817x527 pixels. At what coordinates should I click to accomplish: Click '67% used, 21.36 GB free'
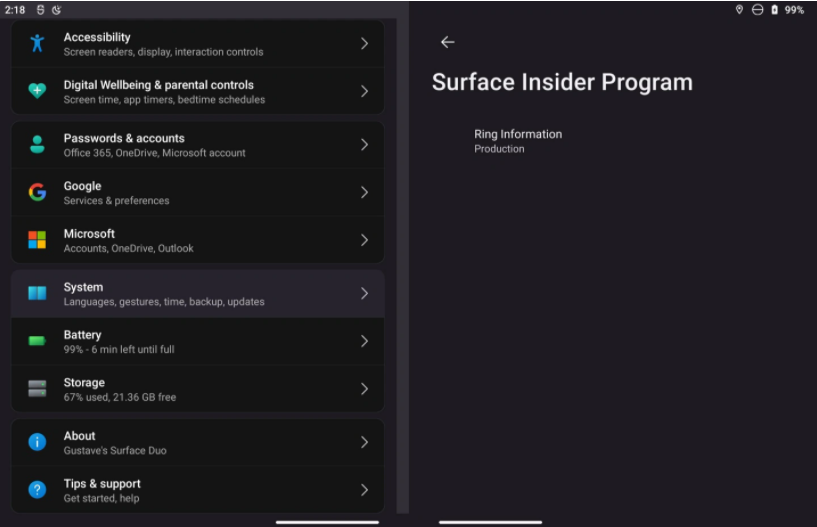[x=120, y=397]
